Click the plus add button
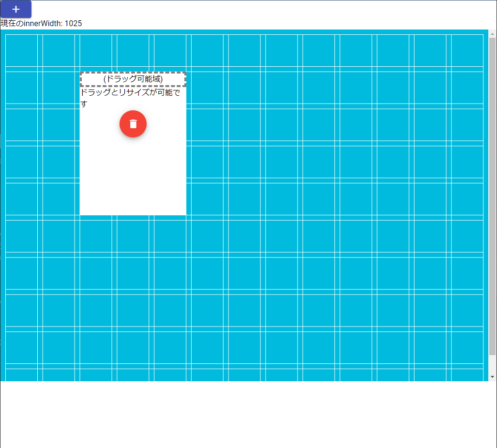 tap(16, 9)
